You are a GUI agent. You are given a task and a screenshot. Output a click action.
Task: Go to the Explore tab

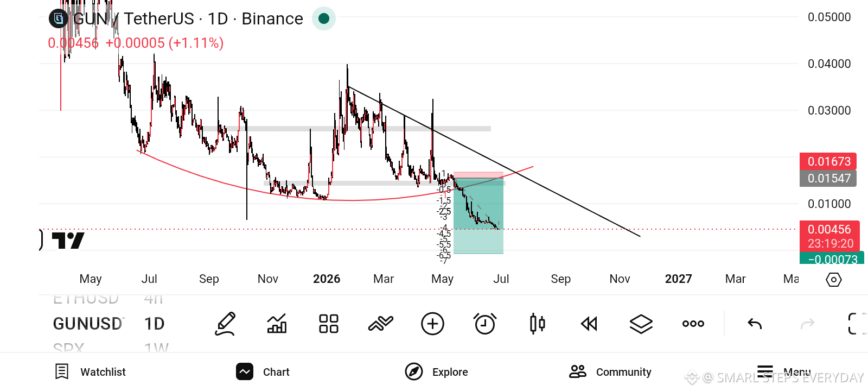point(437,372)
